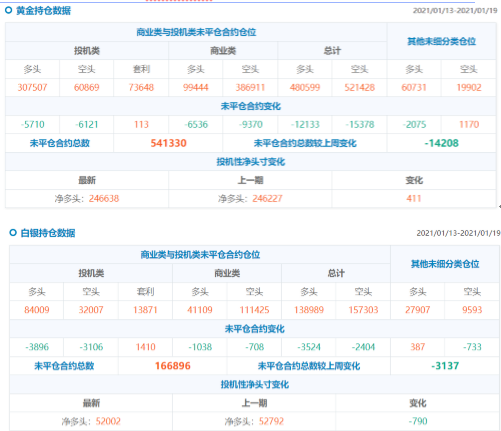Select the gold total open interest 541330
This screenshot has width=501, height=431.
point(168,143)
